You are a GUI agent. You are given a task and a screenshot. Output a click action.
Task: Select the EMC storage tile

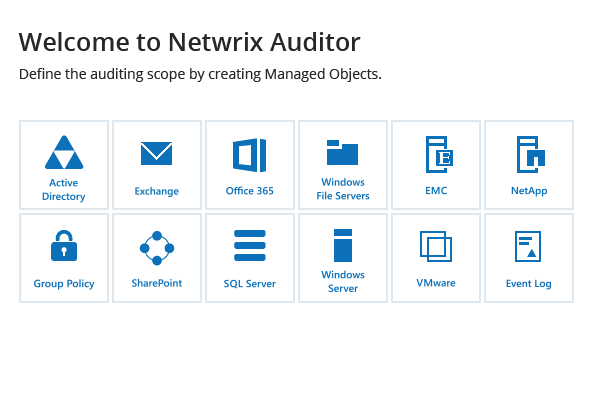436,165
